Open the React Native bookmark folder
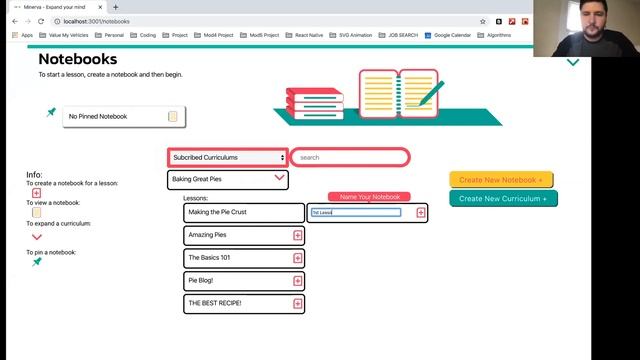This screenshot has height=360, width=640. pyautogui.click(x=304, y=35)
